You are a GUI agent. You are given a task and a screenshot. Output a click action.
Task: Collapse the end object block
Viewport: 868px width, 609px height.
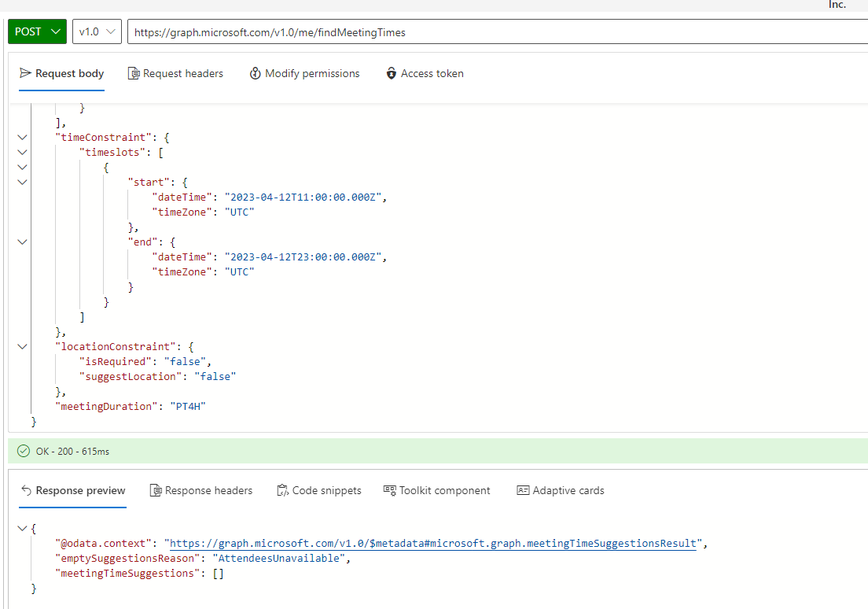(x=22, y=242)
